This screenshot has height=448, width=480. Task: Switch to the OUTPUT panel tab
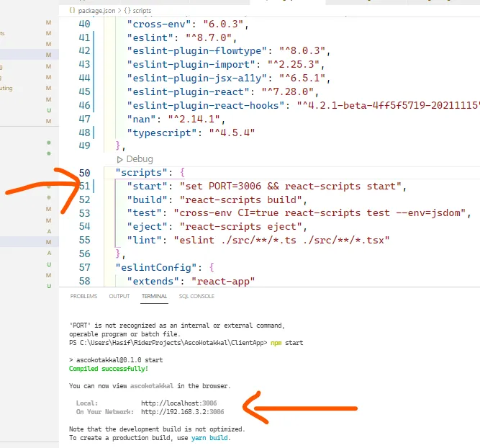click(119, 296)
